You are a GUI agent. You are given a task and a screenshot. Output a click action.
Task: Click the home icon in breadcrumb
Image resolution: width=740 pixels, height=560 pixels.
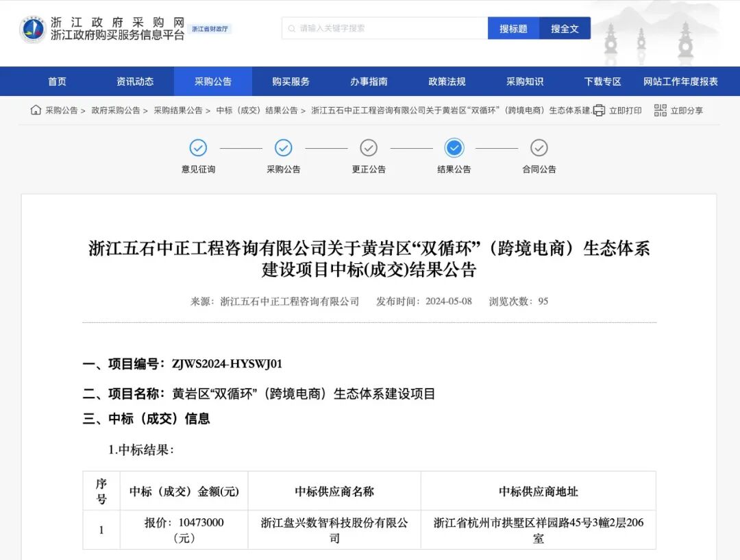(x=36, y=110)
